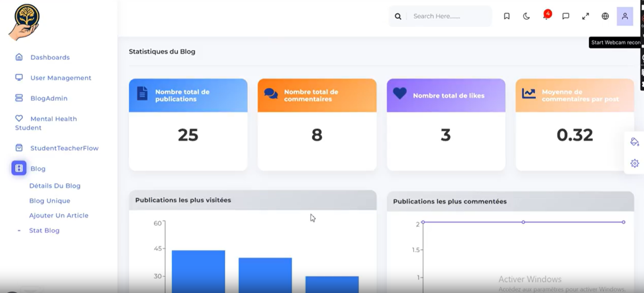This screenshot has height=293, width=644.
Task: Click the 3 total likes value
Action: click(x=445, y=135)
